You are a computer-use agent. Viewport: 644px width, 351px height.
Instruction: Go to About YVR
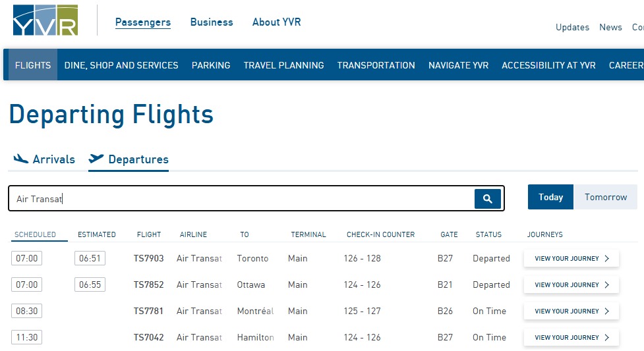[276, 22]
